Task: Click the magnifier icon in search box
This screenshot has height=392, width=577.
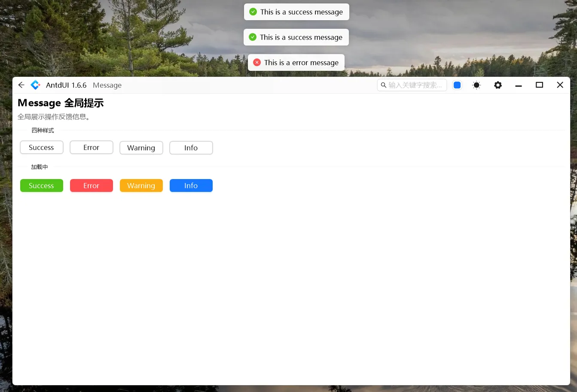Action: click(x=384, y=85)
